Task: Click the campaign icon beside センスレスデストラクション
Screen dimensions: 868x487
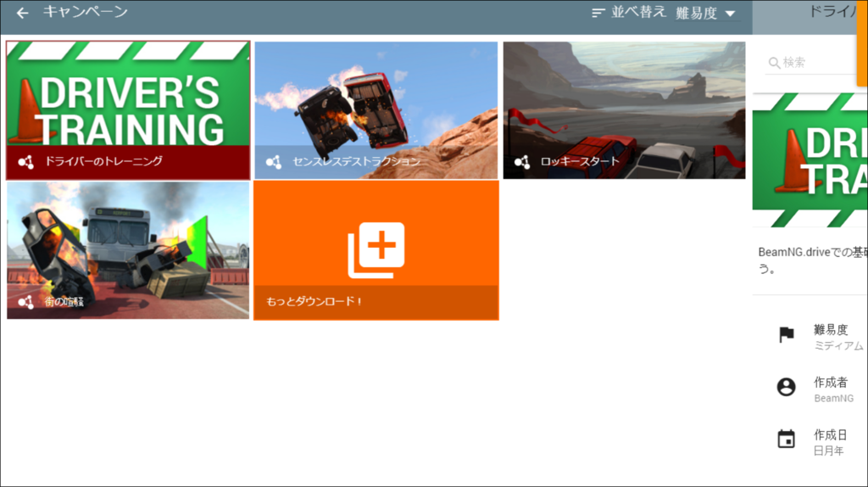Action: click(274, 162)
